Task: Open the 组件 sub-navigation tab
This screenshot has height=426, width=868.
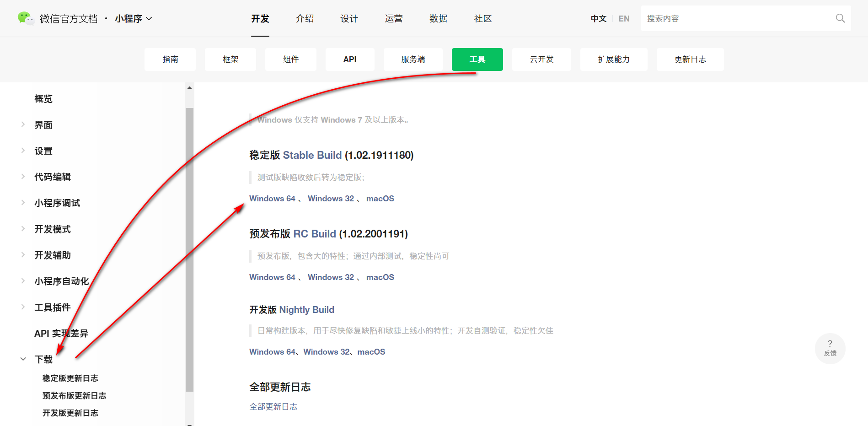Action: [x=291, y=59]
